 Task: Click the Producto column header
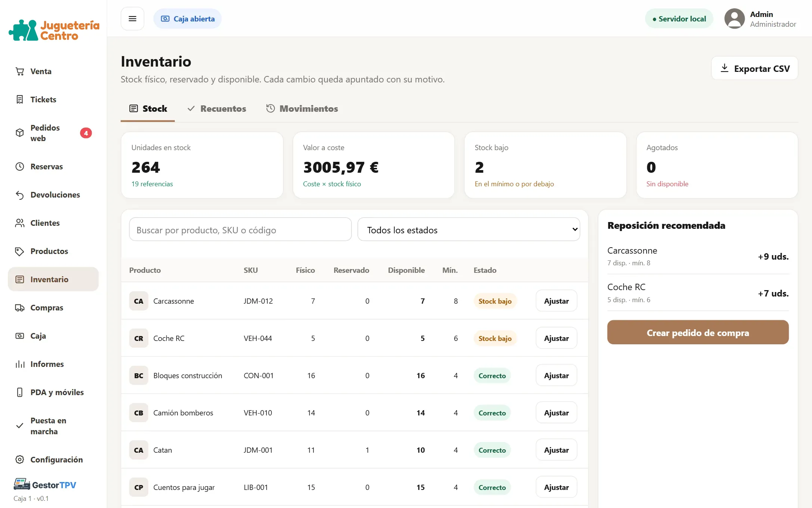point(145,270)
